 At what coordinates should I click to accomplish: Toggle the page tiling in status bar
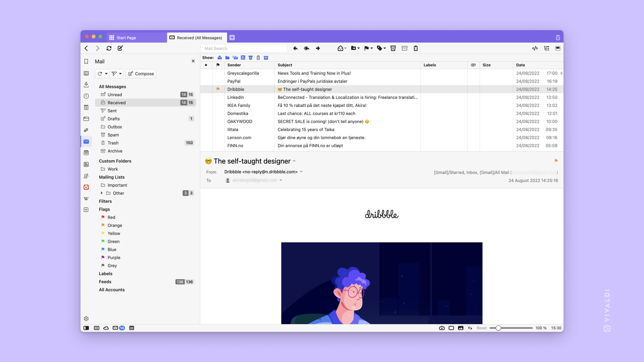451,328
